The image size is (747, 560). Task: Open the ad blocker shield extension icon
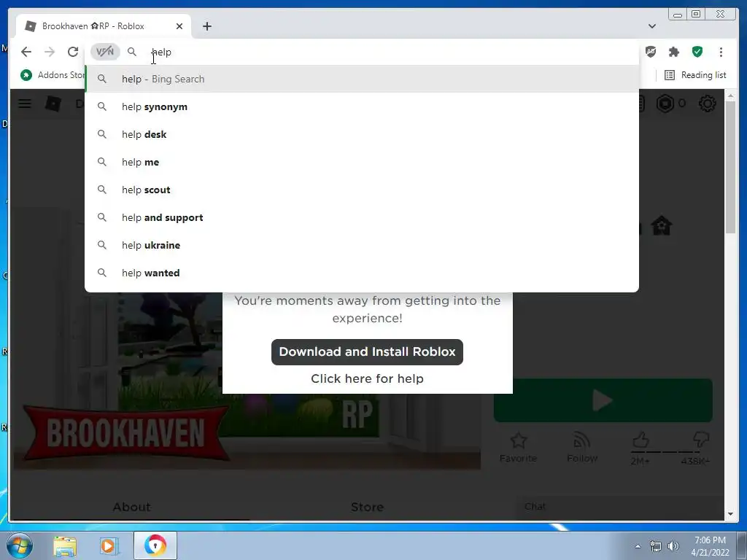(650, 52)
